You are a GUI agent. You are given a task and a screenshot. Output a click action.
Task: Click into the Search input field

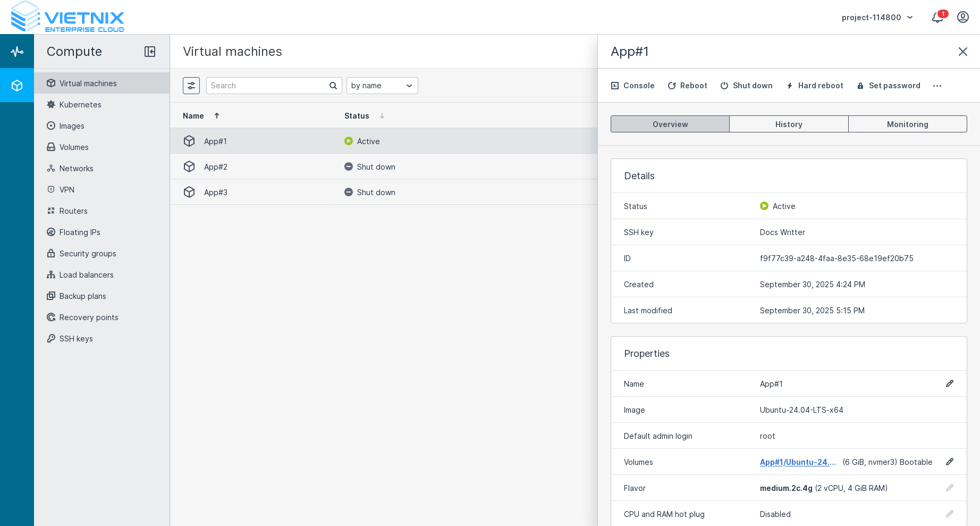(x=268, y=86)
